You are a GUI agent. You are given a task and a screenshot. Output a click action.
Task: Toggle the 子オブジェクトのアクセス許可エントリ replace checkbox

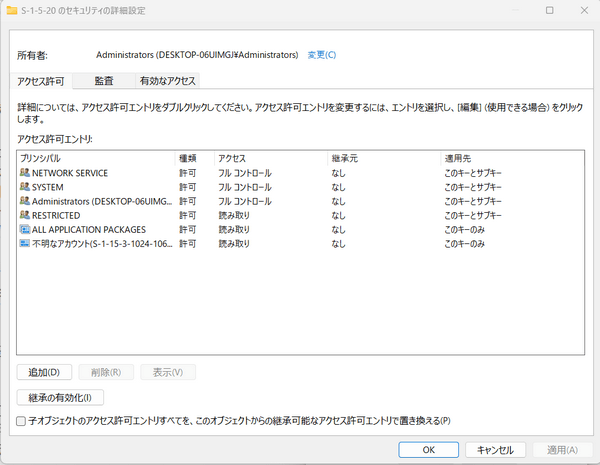(21, 421)
